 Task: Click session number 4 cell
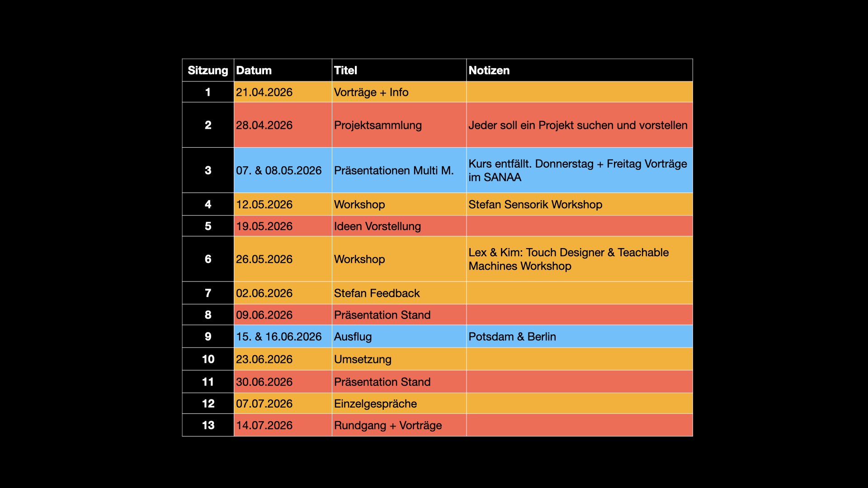208,204
